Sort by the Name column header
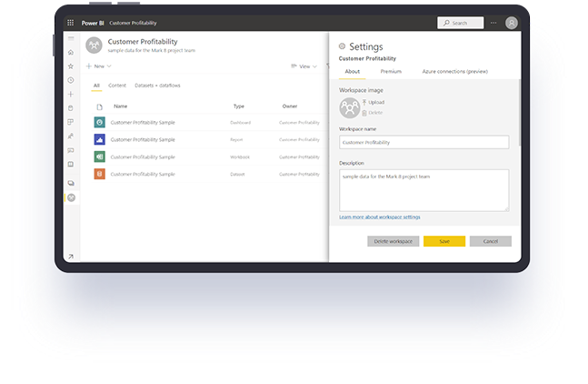 120,106
